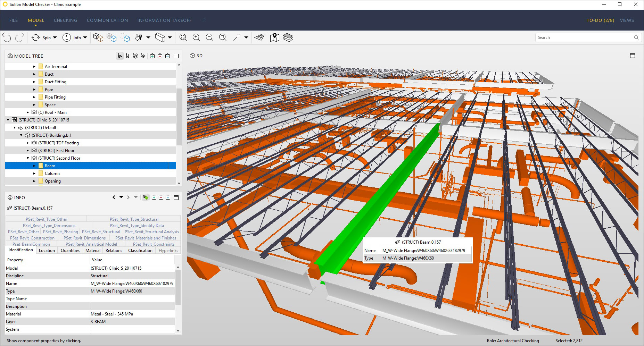644x346 pixels.
Task: Toggle layer hierarchy view in Model Tree
Action: click(135, 56)
